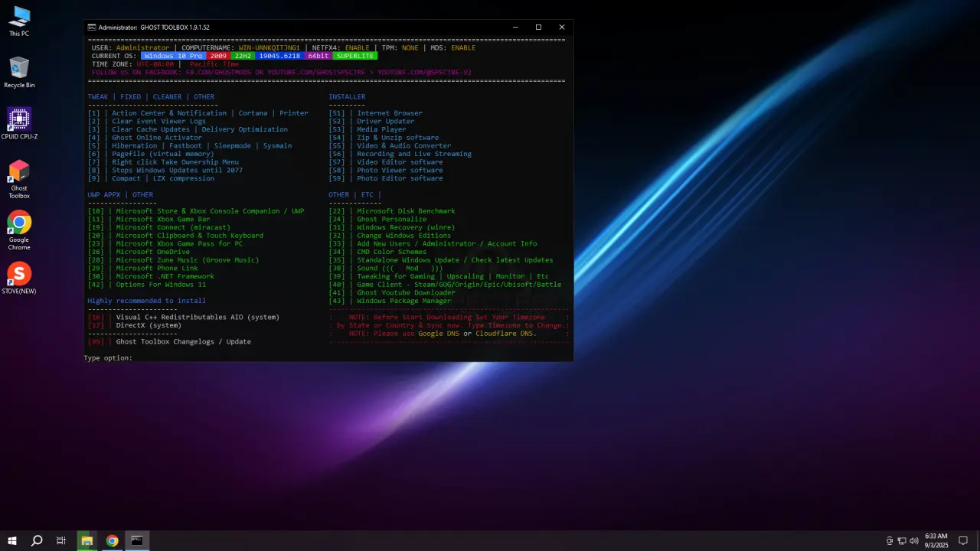Click 'Action Center & Notification' option line
The height and width of the screenshot is (551, 980).
click(x=198, y=113)
